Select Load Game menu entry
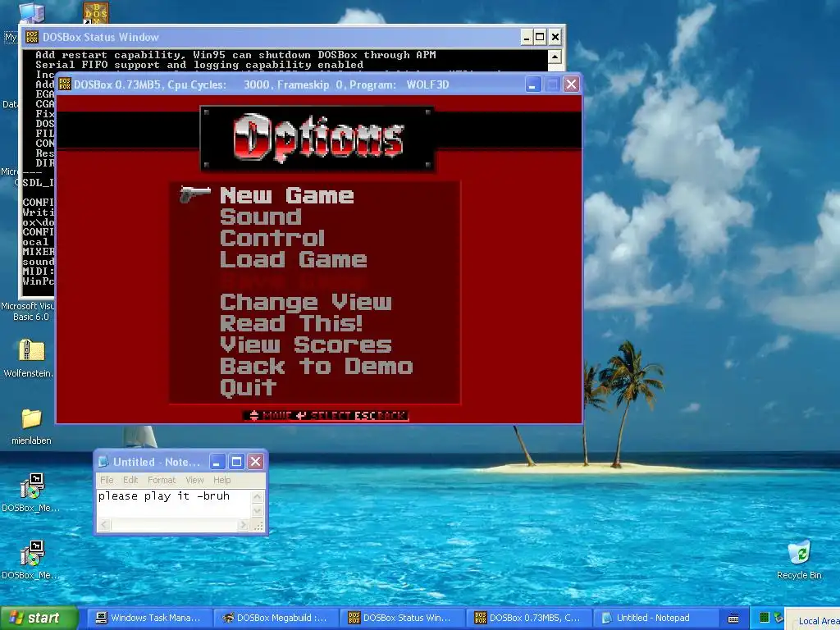This screenshot has height=630, width=840. pyautogui.click(x=293, y=260)
